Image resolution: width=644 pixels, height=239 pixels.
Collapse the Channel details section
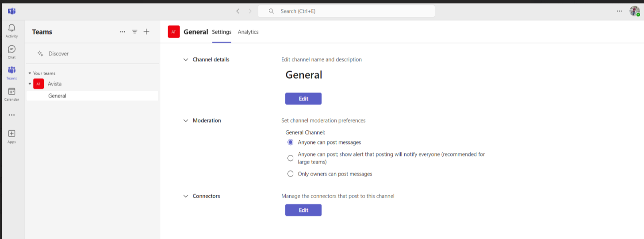click(186, 60)
